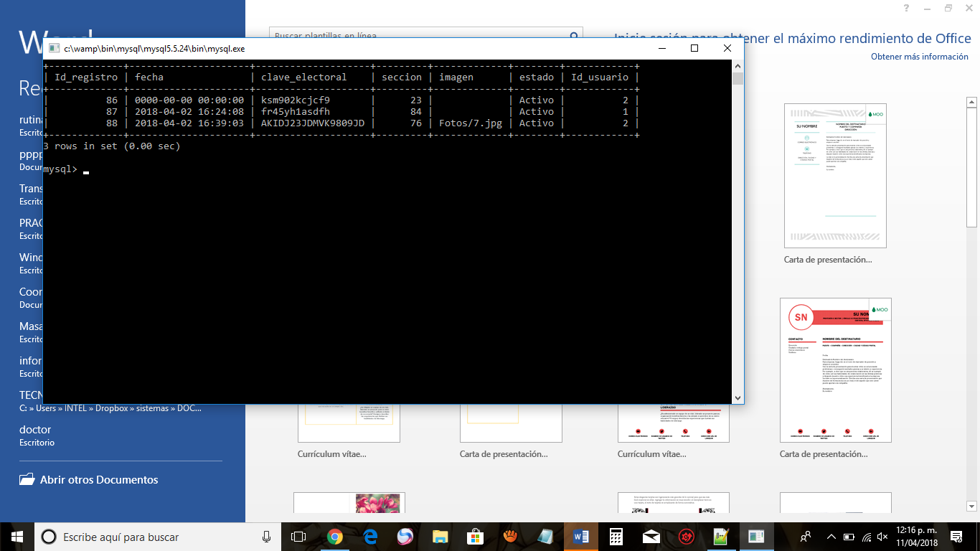Viewport: 980px width, 551px height.
Task: Click the taskbar clock 12:16 p. m.
Action: click(916, 531)
